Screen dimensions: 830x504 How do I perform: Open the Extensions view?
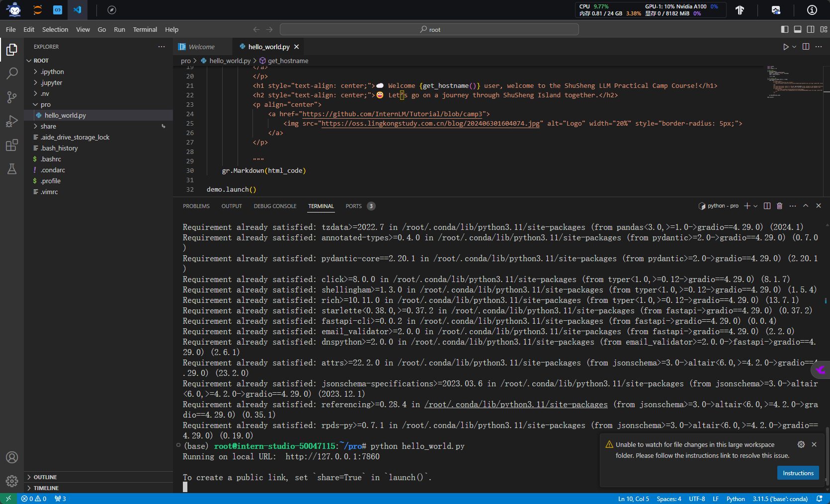12,145
